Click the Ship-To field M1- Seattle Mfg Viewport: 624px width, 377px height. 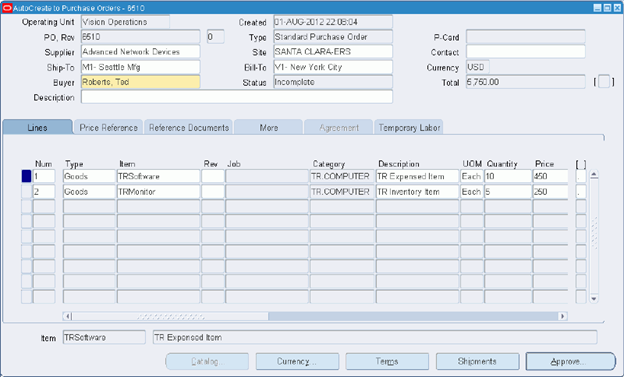pyautogui.click(x=140, y=67)
